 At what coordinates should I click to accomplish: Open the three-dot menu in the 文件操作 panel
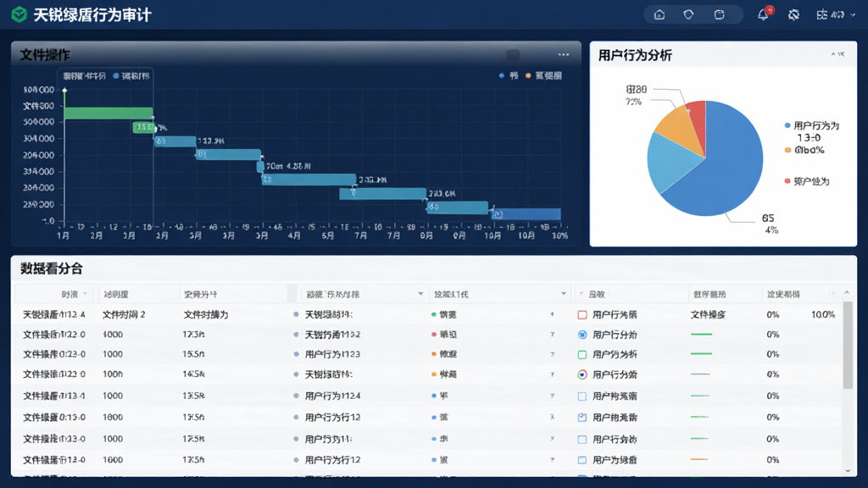click(564, 54)
